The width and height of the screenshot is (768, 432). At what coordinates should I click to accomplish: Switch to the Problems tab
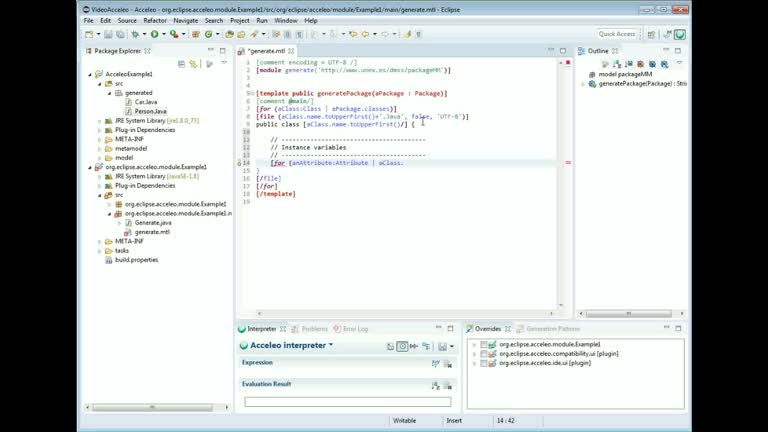pyautogui.click(x=310, y=329)
